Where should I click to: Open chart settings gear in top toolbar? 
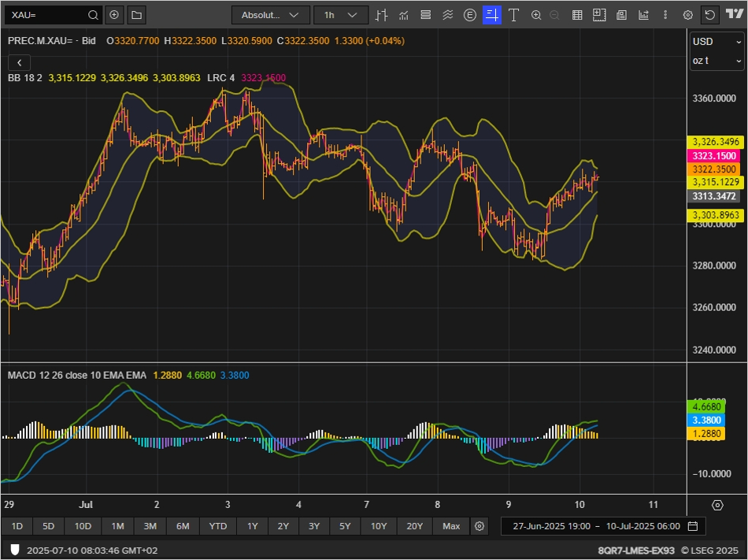click(x=688, y=15)
